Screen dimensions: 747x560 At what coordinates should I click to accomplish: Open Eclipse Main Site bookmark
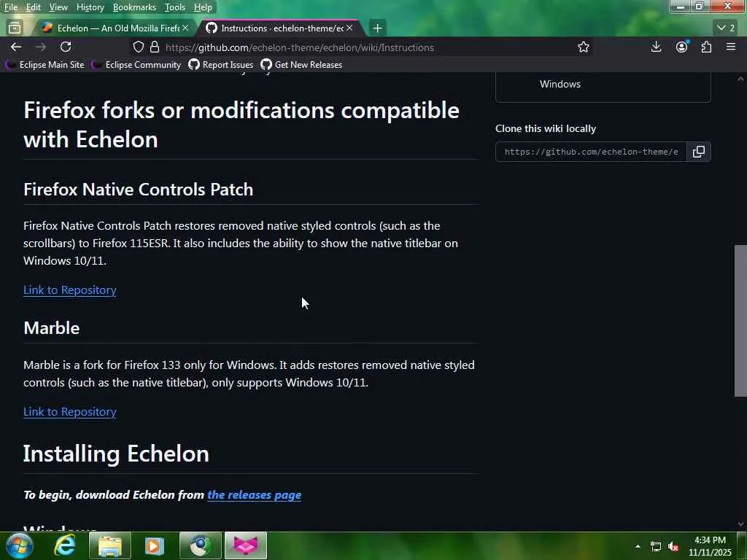coord(44,65)
